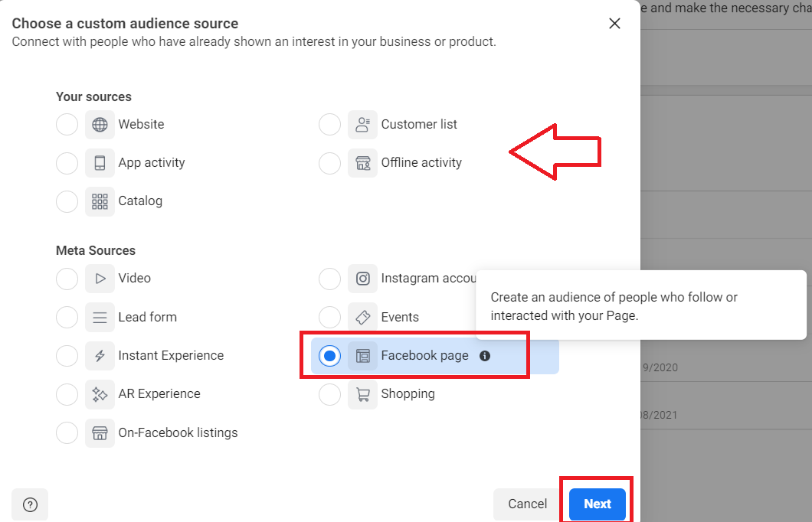Select the Lead form radio button
The height and width of the screenshot is (522, 812).
pyautogui.click(x=67, y=317)
